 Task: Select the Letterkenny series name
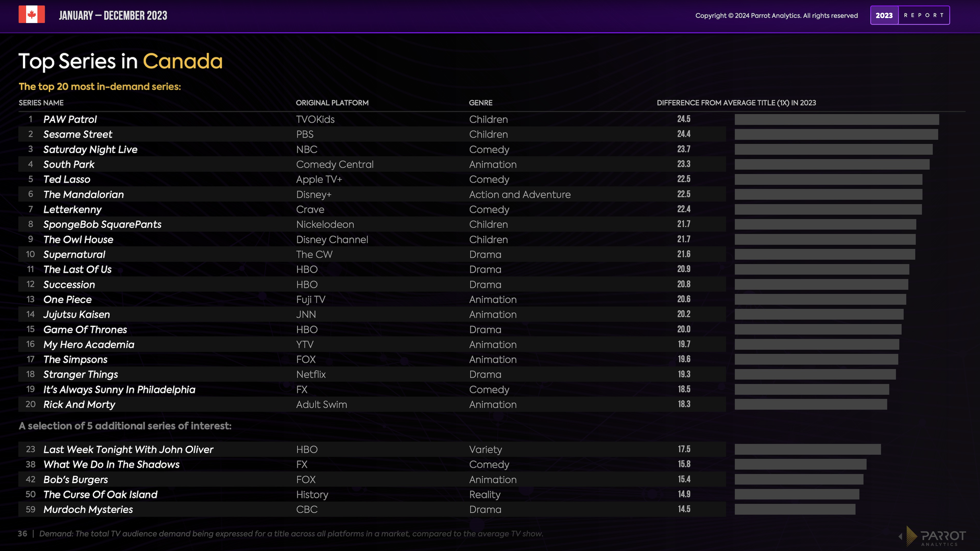[72, 209]
